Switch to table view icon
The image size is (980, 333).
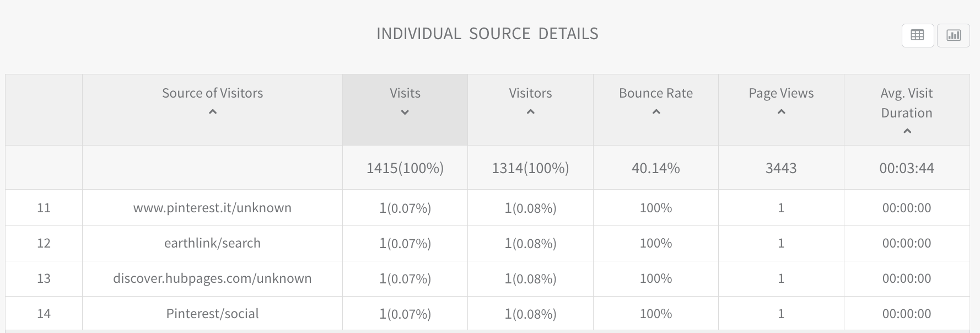(x=917, y=35)
